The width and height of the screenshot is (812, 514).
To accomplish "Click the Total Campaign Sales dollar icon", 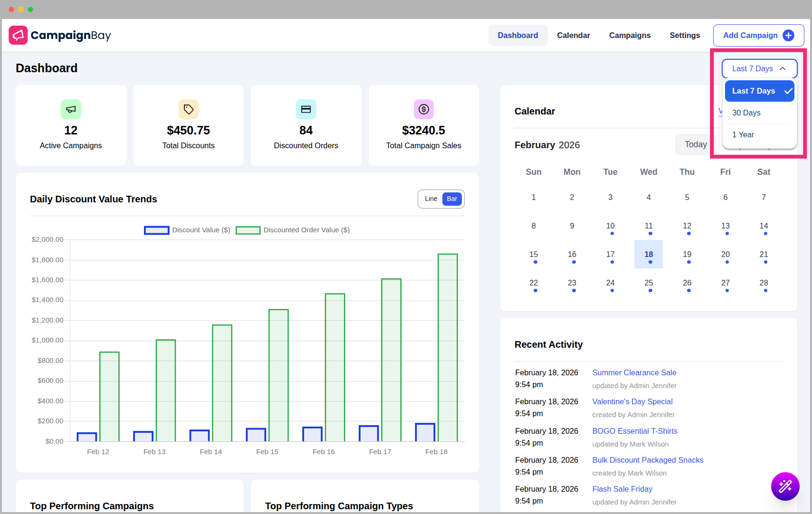I will tap(423, 109).
